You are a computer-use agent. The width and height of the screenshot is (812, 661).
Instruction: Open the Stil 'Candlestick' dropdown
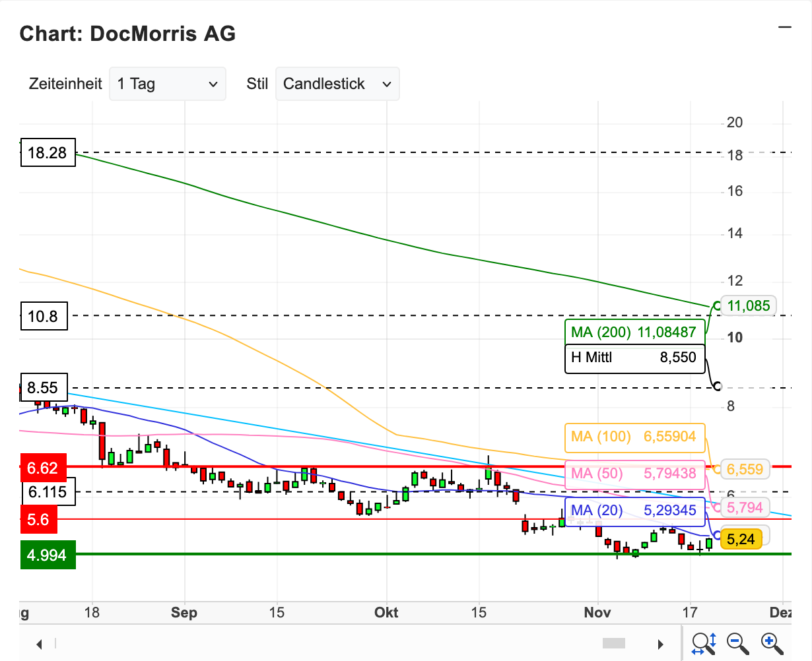coord(337,84)
